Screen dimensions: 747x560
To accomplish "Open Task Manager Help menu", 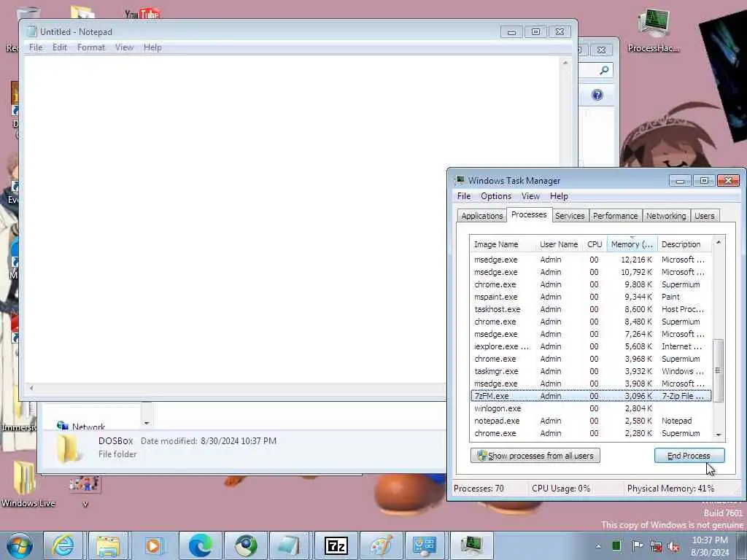I will (x=559, y=196).
